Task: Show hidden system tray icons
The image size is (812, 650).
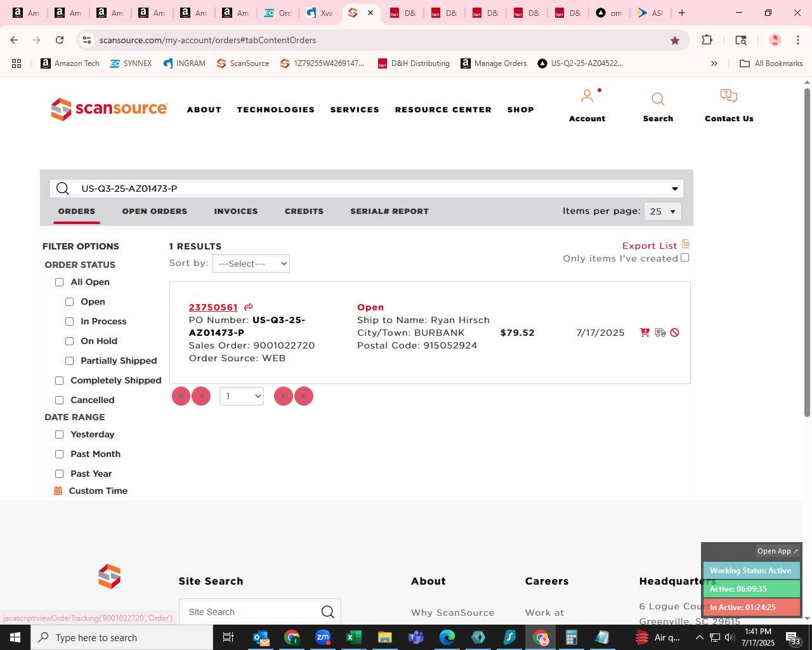Action: coord(700,637)
